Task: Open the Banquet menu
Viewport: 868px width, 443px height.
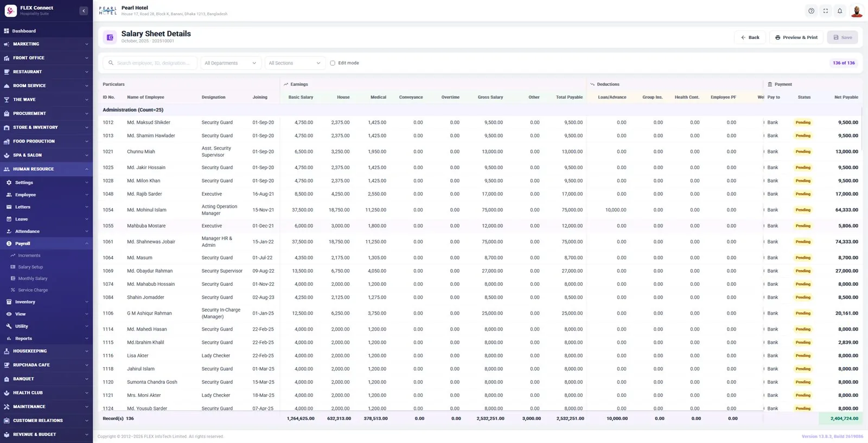Action: [46, 379]
